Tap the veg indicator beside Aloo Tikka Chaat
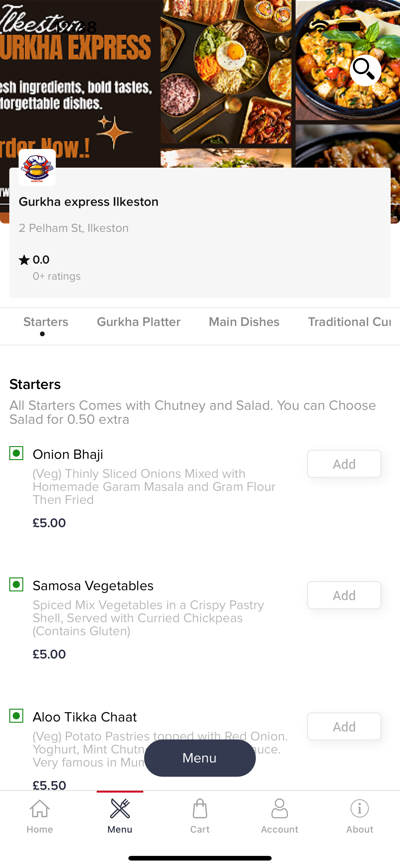 [16, 716]
